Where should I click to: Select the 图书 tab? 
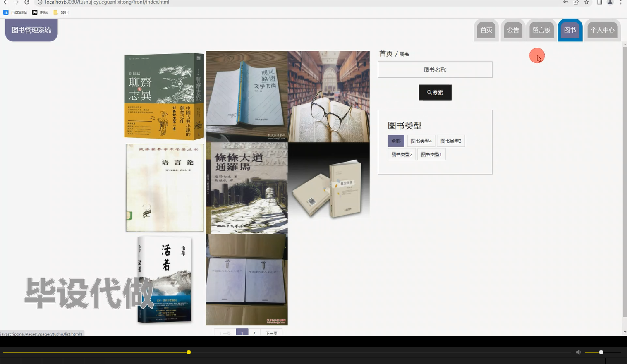(570, 30)
